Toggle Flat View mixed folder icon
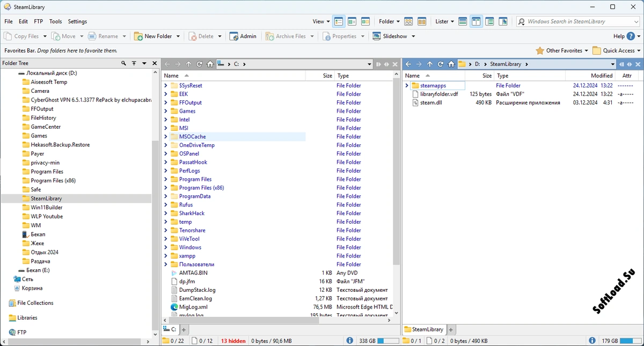 tap(422, 21)
